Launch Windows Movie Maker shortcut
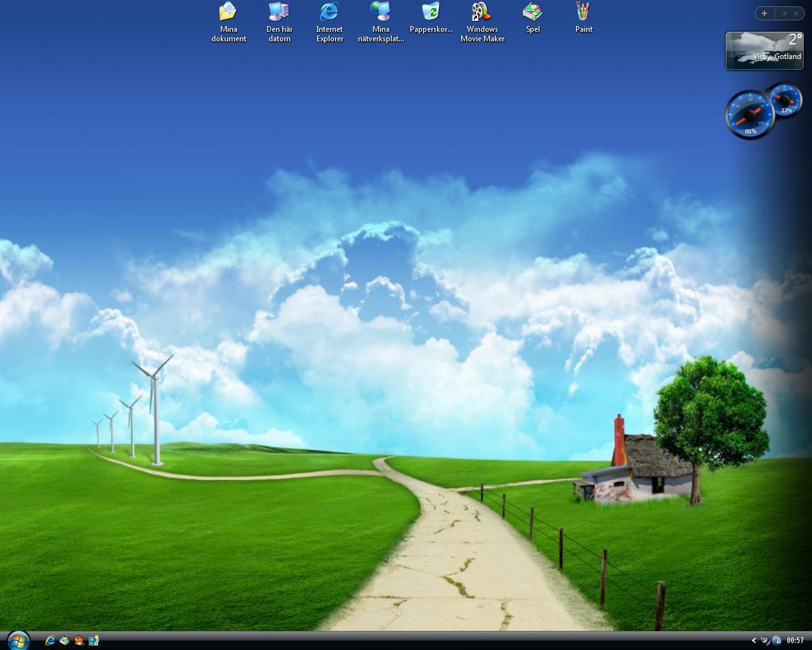Screen dimensions: 812x650 pyautogui.click(x=482, y=12)
